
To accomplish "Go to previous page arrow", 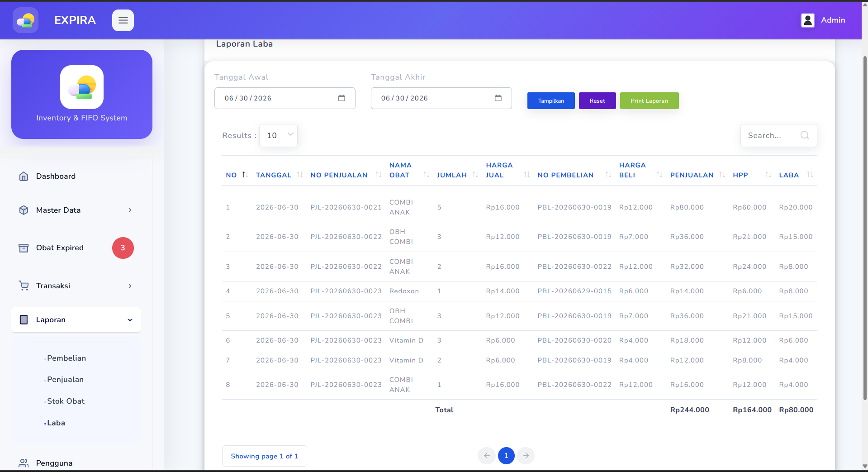I will click(x=486, y=456).
